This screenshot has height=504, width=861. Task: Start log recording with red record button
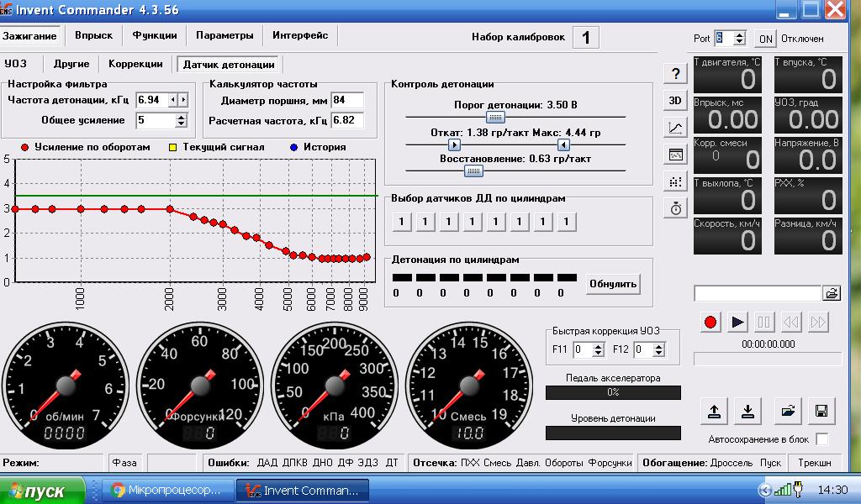(710, 322)
